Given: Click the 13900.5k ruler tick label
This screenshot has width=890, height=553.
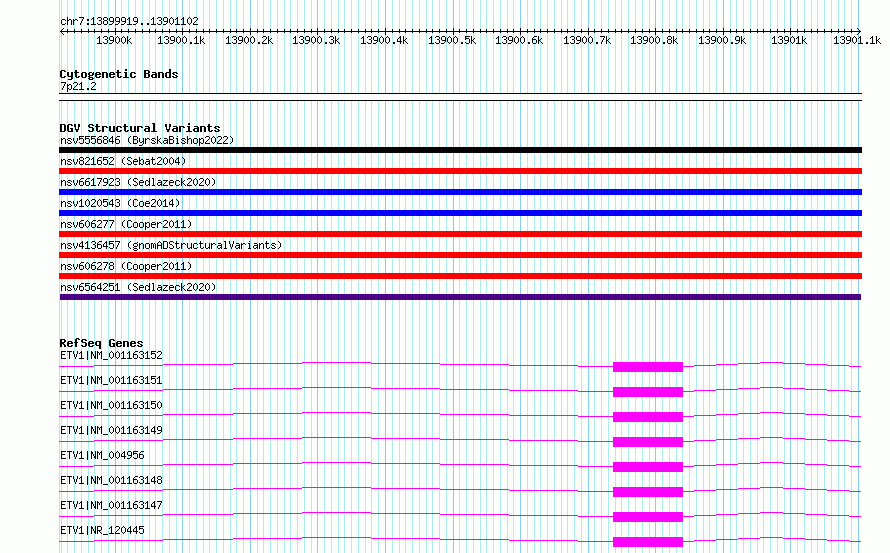Looking at the screenshot, I should point(452,40).
